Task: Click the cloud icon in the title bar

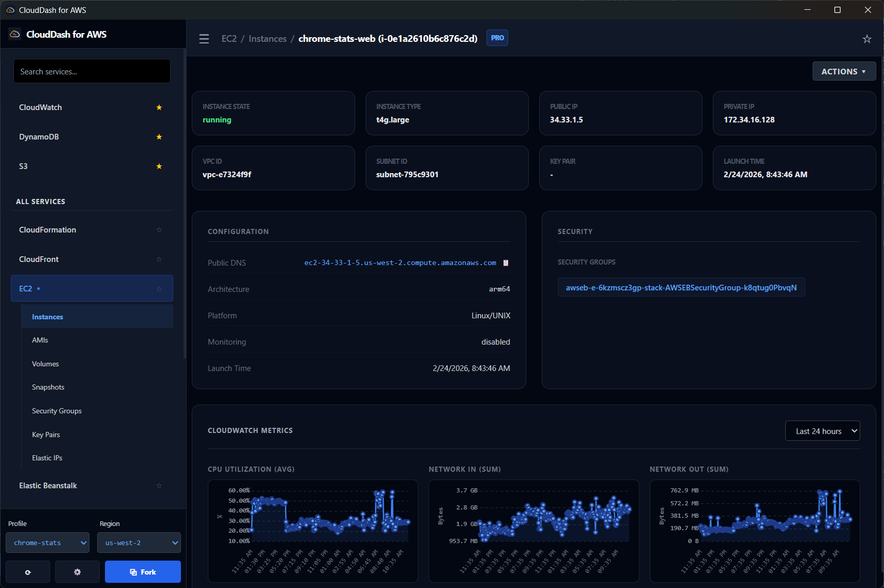Action: coord(10,9)
